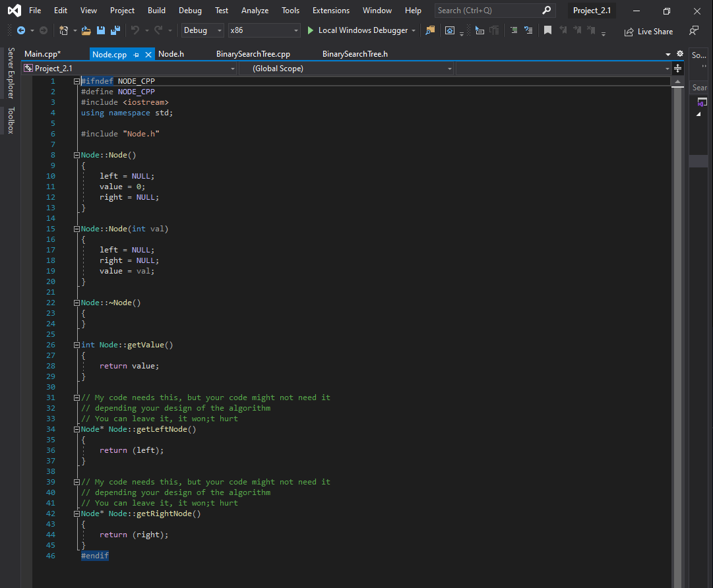Collapse the int Node::getValue() function

pyautogui.click(x=77, y=345)
